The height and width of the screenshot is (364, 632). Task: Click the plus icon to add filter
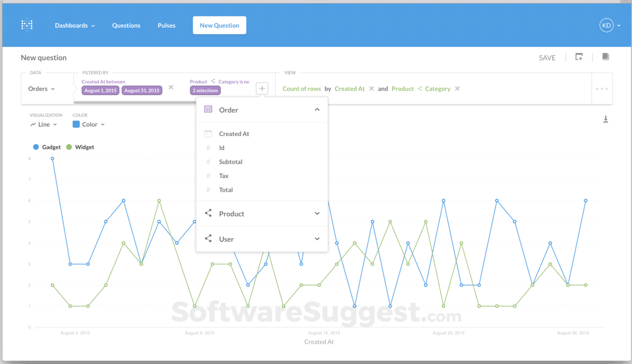(x=262, y=88)
